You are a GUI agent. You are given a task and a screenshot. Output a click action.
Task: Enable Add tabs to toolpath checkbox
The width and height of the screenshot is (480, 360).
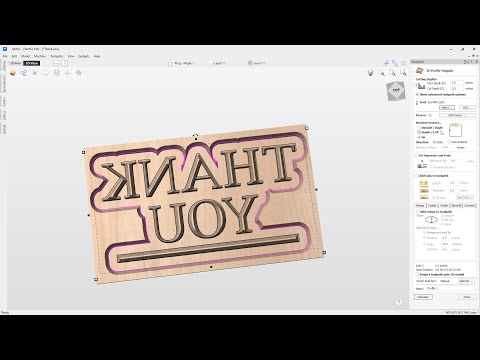pos(417,176)
